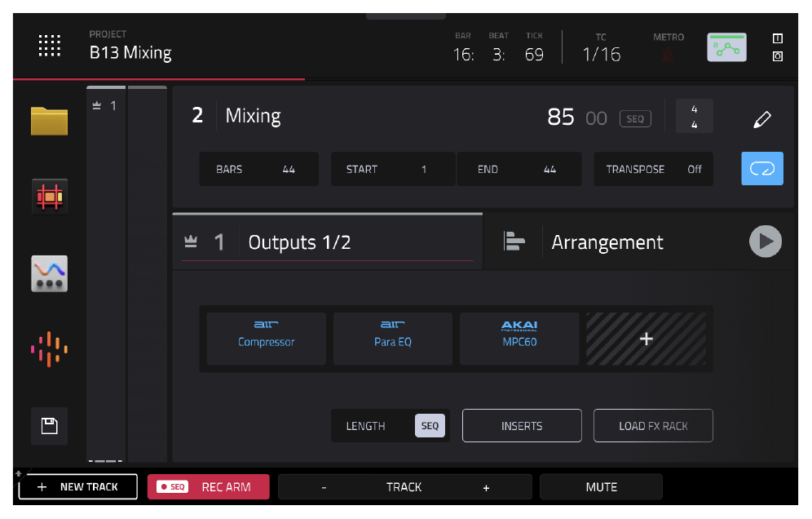The width and height of the screenshot is (812, 519).
Task: Click the save disk icon
Action: coord(49,426)
